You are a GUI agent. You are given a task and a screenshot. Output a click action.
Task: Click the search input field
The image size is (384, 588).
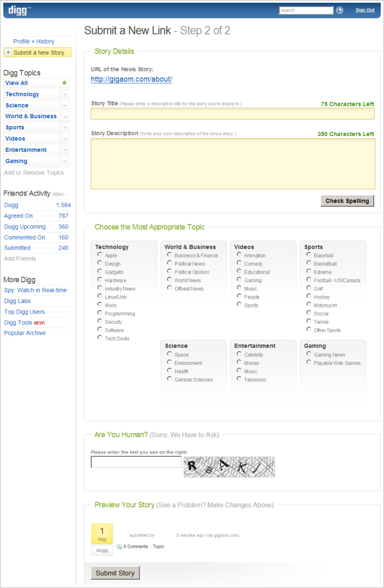coord(306,10)
